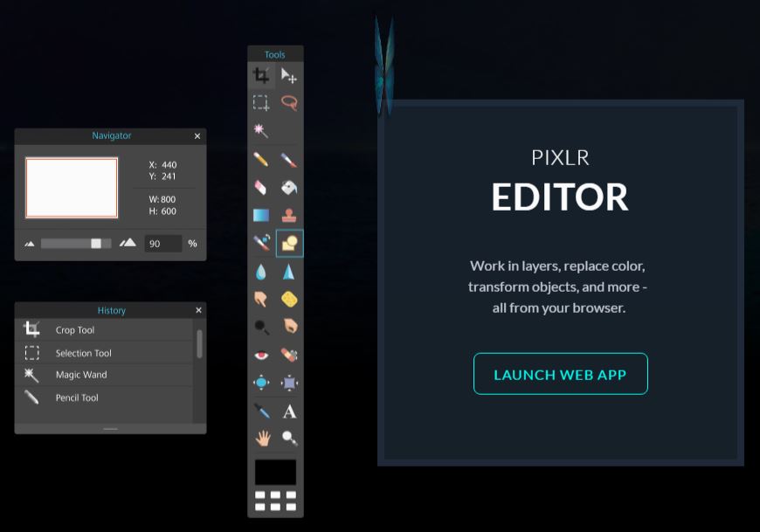Choose the Lasso tool
This screenshot has height=532, width=760.
(289, 103)
